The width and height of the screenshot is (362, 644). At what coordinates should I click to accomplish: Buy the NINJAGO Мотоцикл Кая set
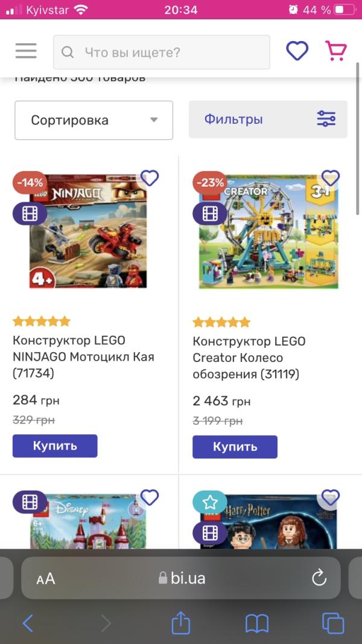point(55,446)
